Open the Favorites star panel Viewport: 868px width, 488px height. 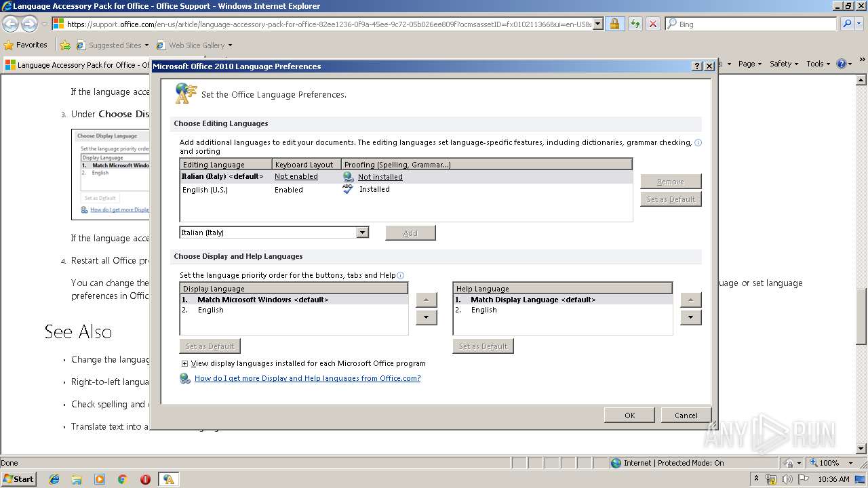coord(26,45)
